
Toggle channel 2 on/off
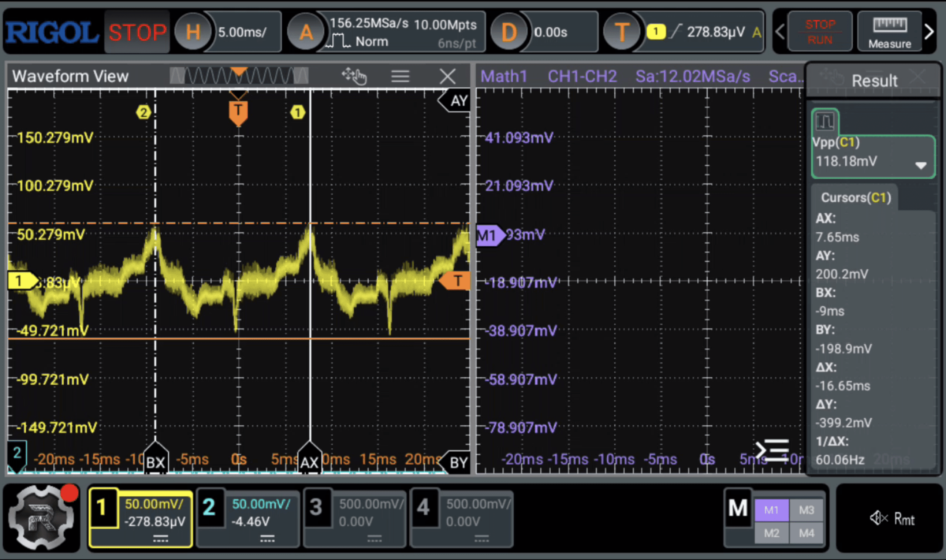coord(210,507)
